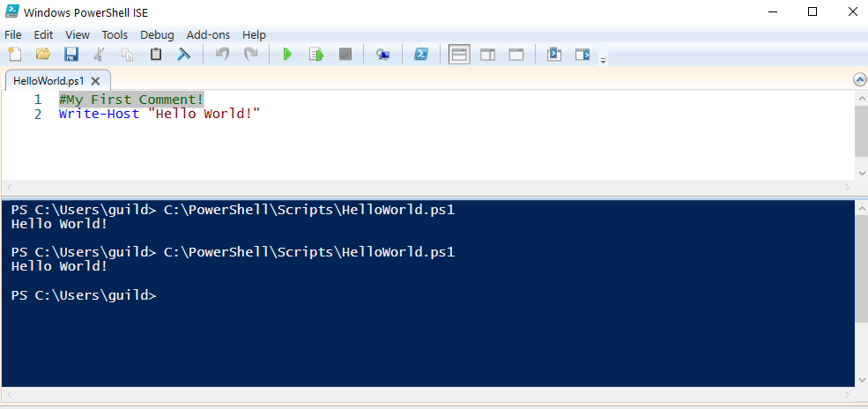Close the HelloWorld.ps1 tab
868x409 pixels.
(95, 81)
